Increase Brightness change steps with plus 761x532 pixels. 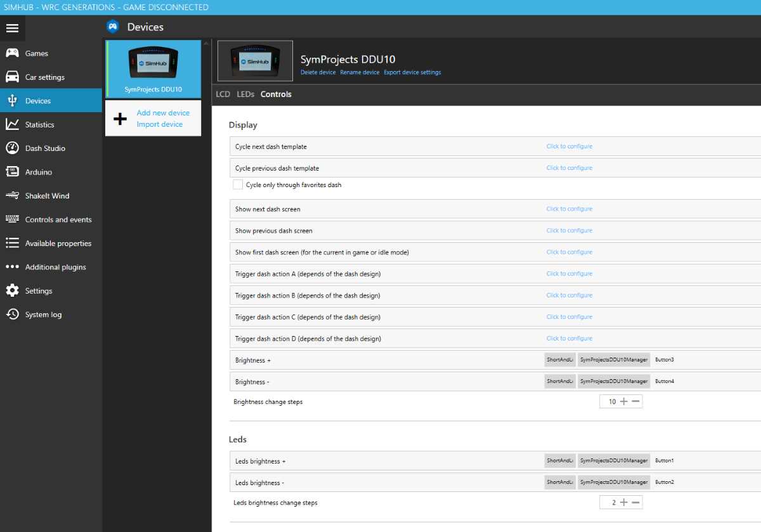point(623,401)
